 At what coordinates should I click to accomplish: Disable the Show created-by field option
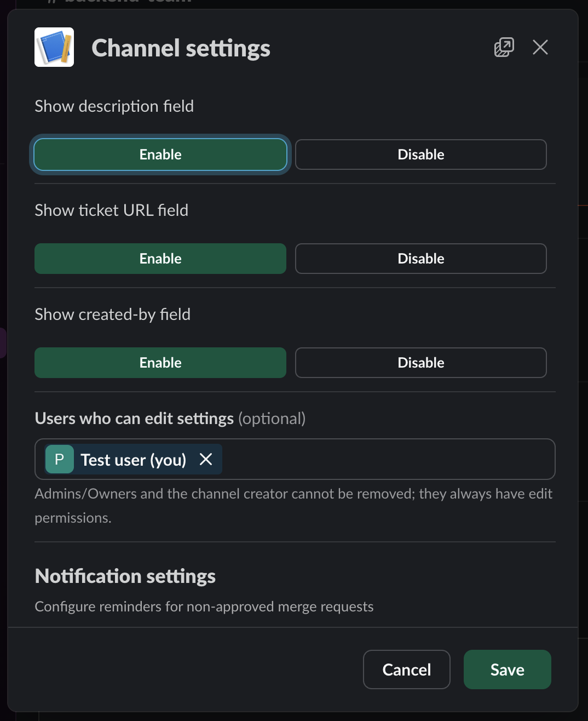[420, 362]
